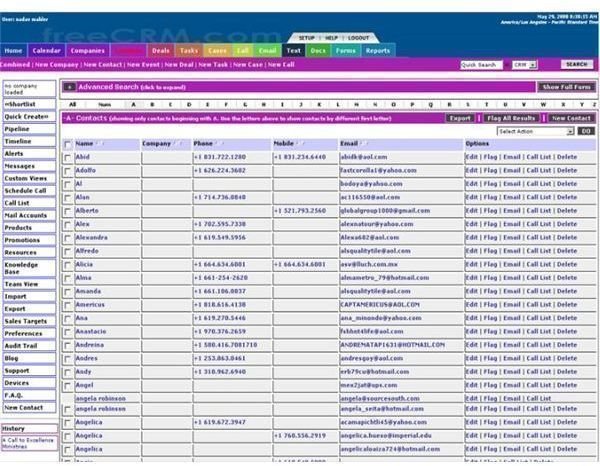The width and height of the screenshot is (600, 466).
Task: Open the Select Action dropdown
Action: pyautogui.click(x=535, y=131)
